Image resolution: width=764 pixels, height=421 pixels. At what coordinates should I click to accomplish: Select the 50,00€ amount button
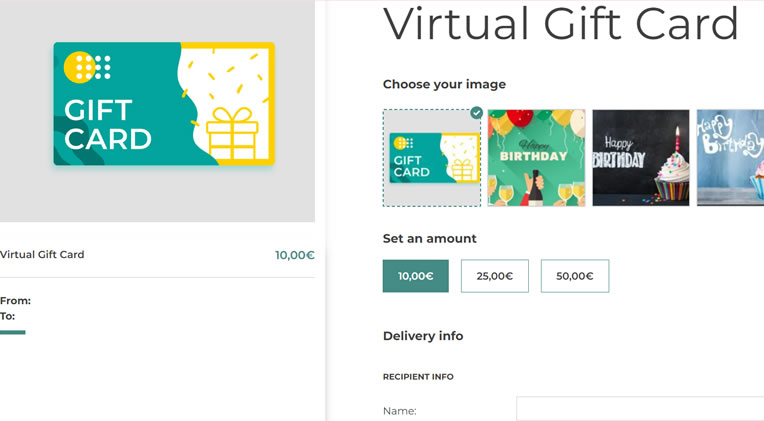574,276
